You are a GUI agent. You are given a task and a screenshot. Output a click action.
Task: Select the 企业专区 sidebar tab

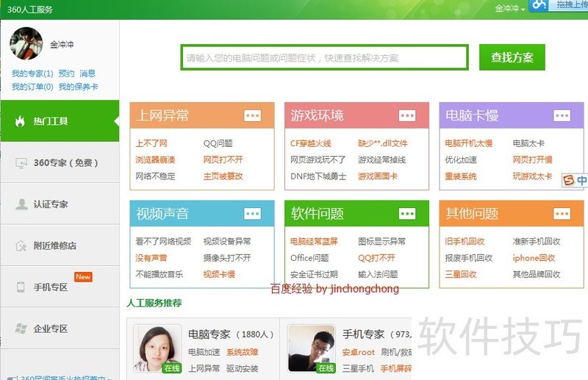60,329
